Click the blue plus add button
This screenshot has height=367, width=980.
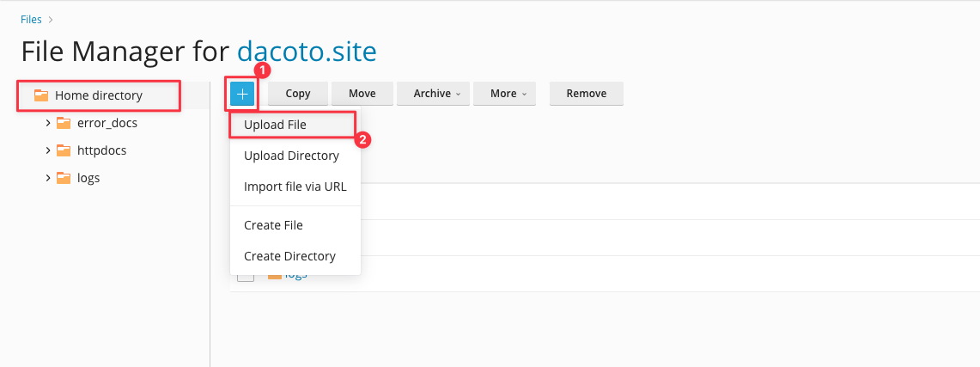(243, 94)
